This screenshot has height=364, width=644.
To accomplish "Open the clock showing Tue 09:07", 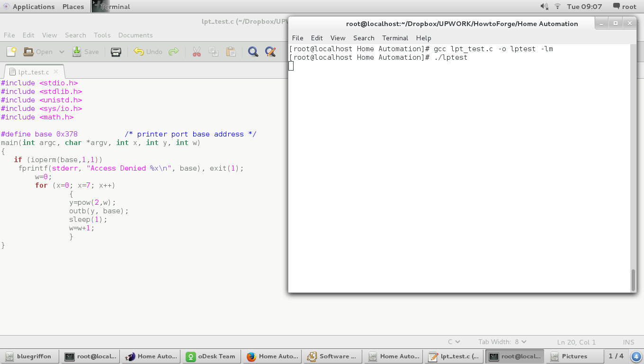I will (x=584, y=7).
